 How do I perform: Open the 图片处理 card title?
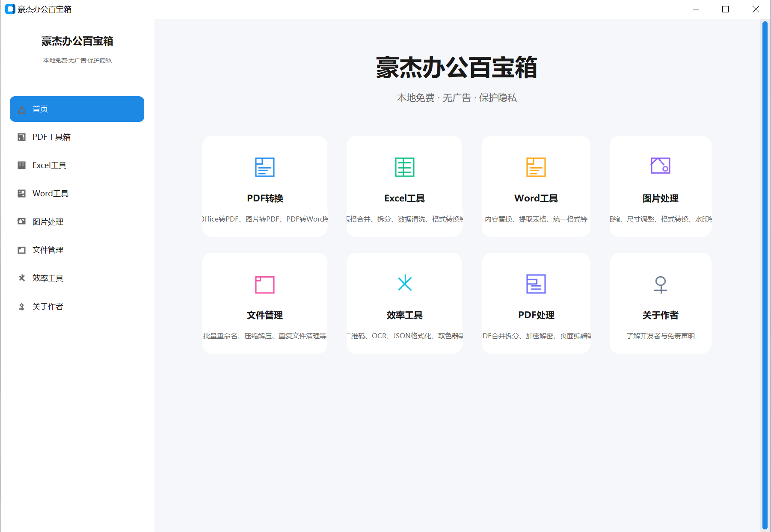coord(661,198)
